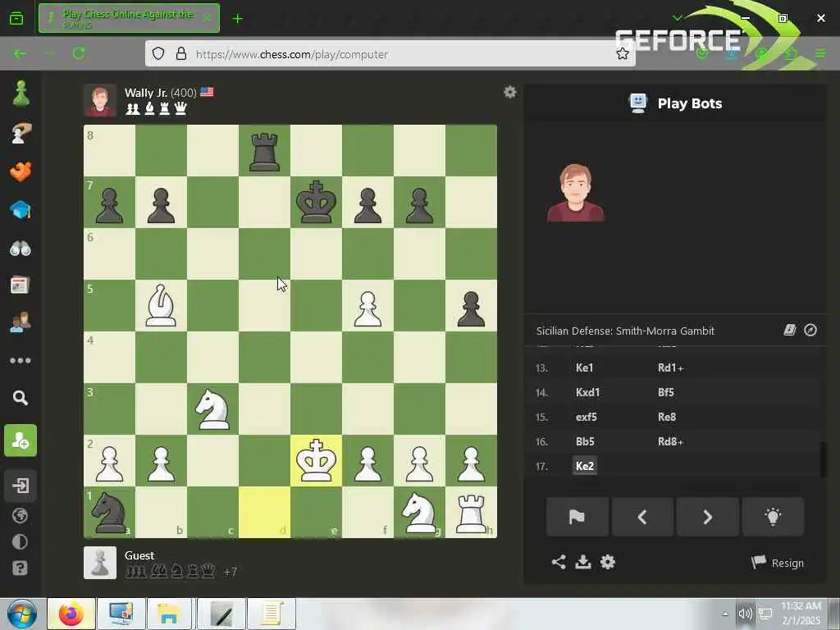Select black move Bf5 in move list
Viewport: 840px width, 630px height.
(x=666, y=392)
